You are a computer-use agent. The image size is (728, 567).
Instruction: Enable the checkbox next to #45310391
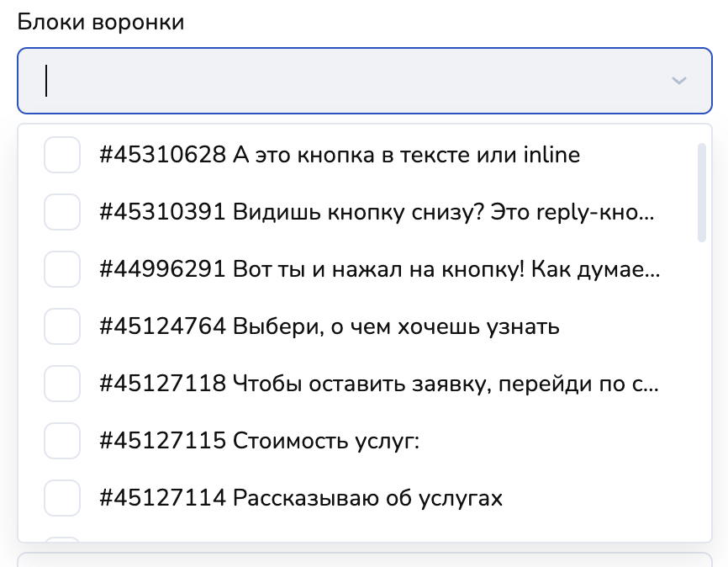pos(62,212)
